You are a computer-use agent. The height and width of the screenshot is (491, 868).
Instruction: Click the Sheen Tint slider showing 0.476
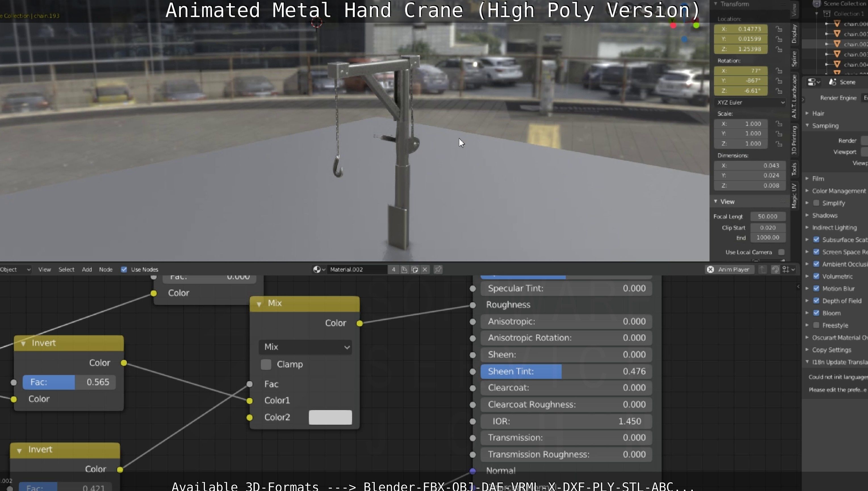[566, 371]
